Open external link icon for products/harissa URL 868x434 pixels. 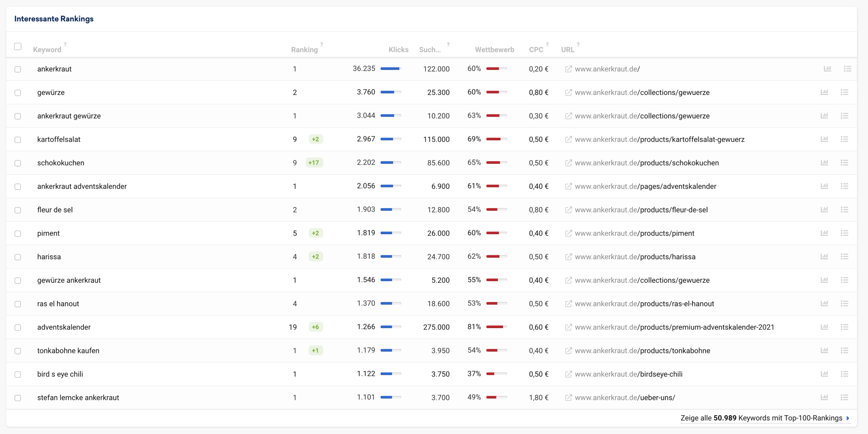click(x=568, y=257)
